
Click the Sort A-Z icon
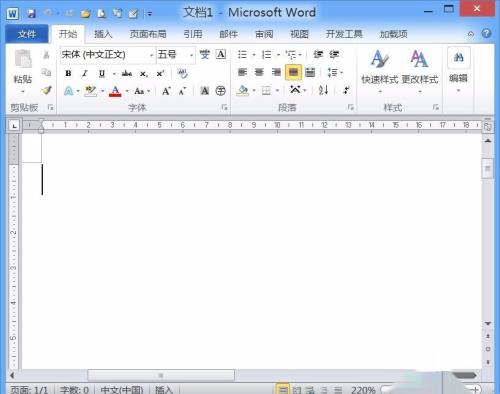(x=323, y=90)
